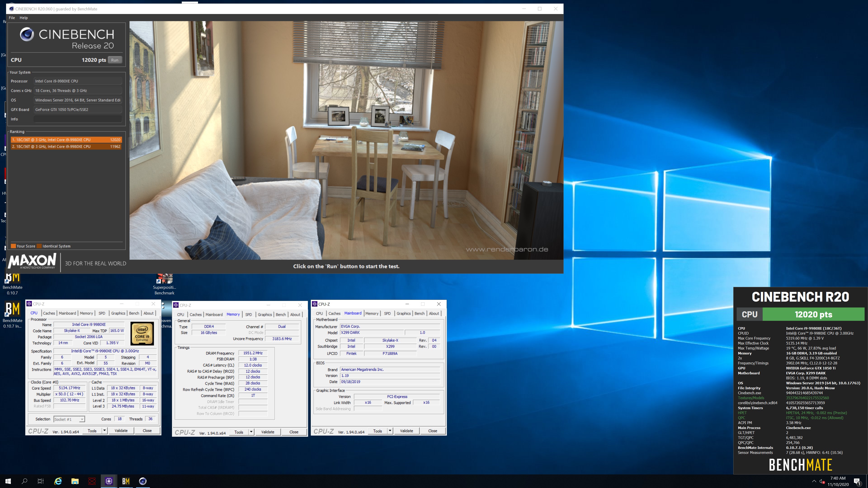Click the Cinebench render preview image
The height and width of the screenshot is (488, 868).
346,140
